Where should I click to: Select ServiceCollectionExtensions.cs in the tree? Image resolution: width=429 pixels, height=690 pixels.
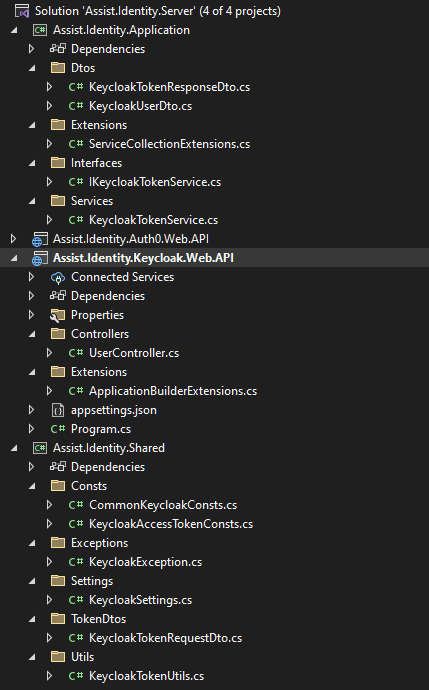coord(169,144)
